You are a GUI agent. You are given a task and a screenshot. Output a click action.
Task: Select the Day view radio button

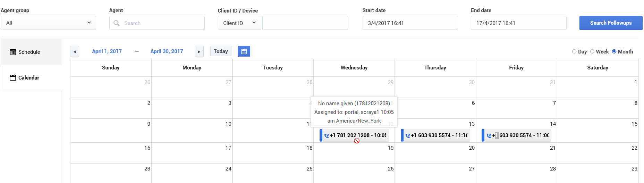pos(574,51)
